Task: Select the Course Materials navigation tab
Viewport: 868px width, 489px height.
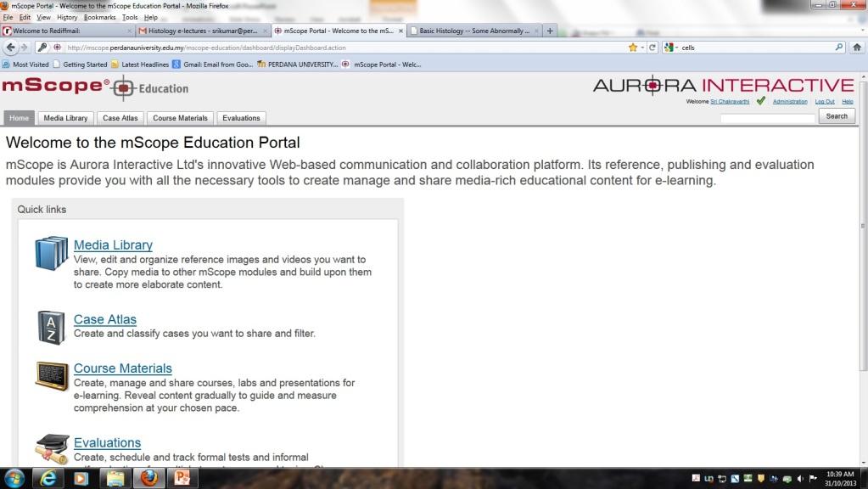Action: (x=180, y=118)
